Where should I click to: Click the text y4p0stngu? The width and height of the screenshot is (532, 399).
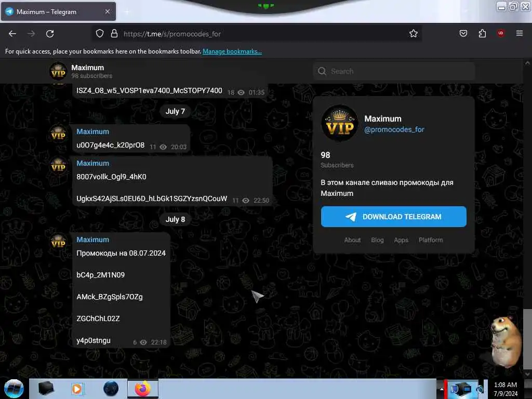[x=94, y=341]
